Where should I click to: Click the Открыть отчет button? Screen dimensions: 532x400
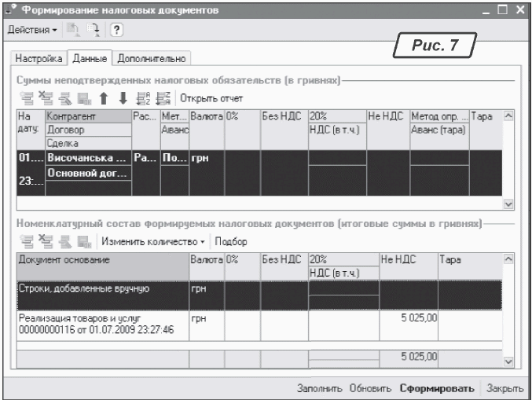click(x=211, y=98)
